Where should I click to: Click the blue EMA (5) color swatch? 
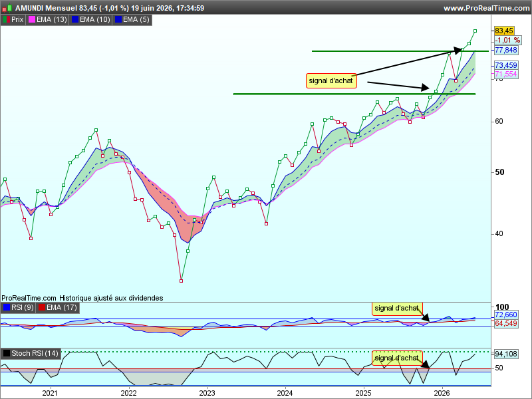[118, 20]
